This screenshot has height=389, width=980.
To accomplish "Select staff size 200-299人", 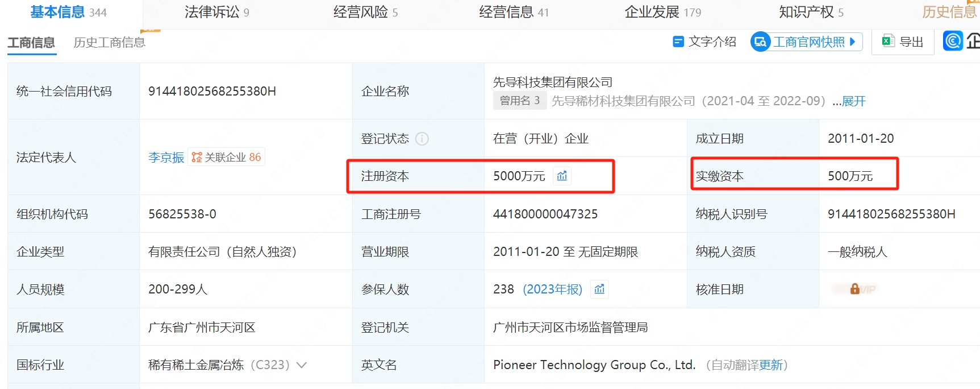I will click(178, 289).
